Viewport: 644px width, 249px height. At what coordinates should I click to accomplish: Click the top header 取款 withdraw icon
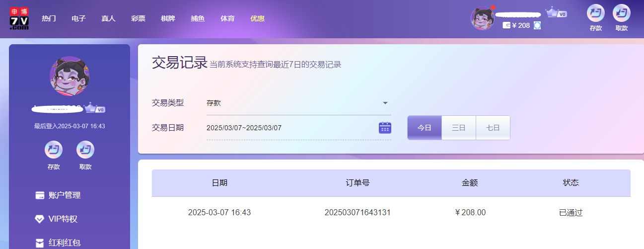(x=622, y=13)
